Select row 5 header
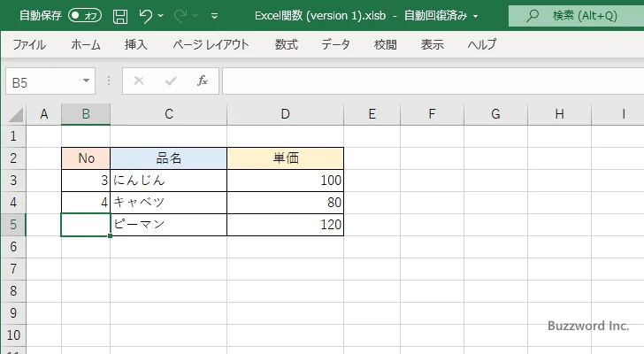The height and width of the screenshot is (354, 644). tap(13, 225)
